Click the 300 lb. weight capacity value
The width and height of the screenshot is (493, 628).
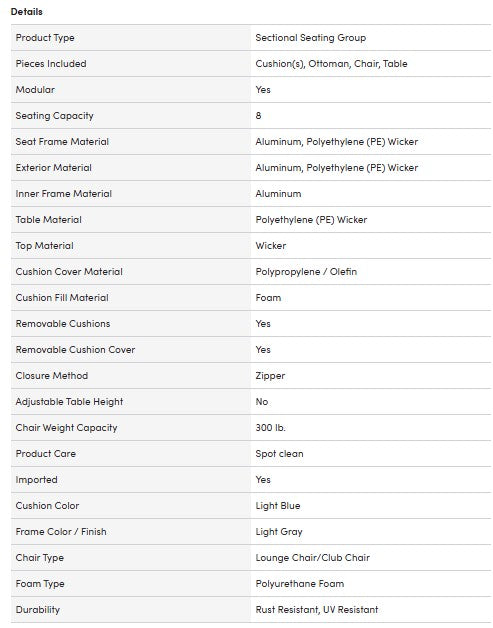270,428
